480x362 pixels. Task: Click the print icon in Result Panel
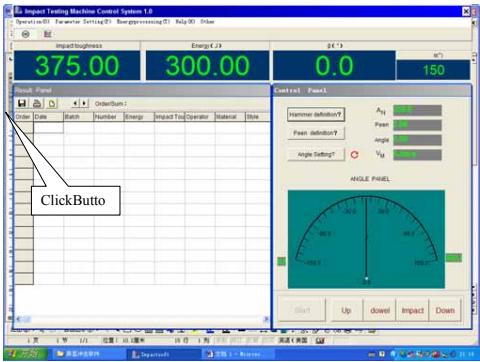pos(37,103)
